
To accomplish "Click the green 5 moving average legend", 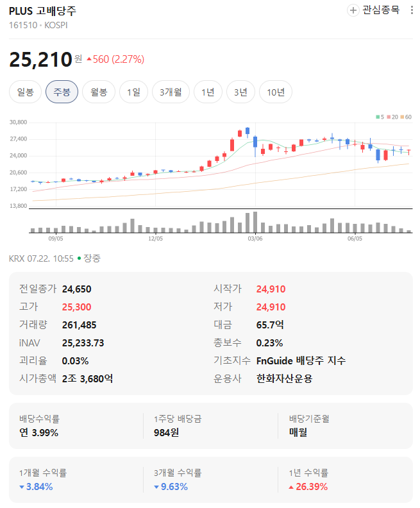I will [380, 117].
